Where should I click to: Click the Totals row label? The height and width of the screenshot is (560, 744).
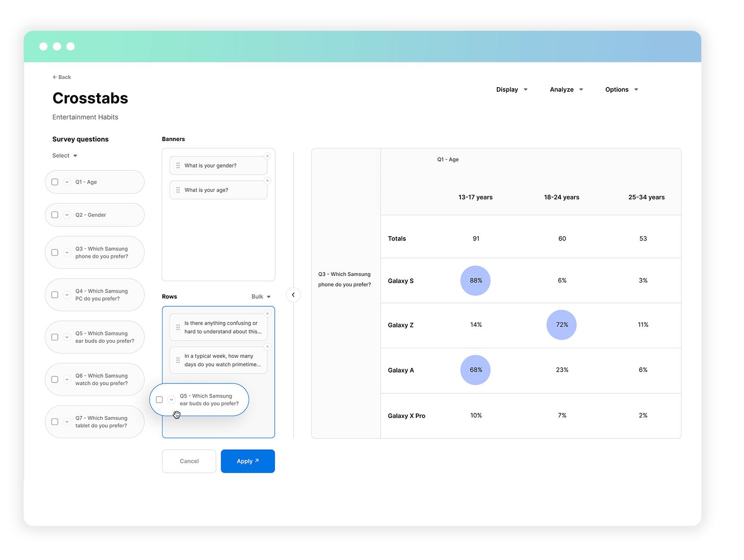click(x=397, y=239)
